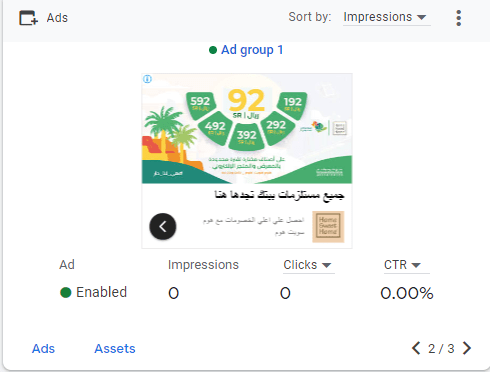Click the ad info icon on preview
The height and width of the screenshot is (372, 490).
tap(147, 79)
